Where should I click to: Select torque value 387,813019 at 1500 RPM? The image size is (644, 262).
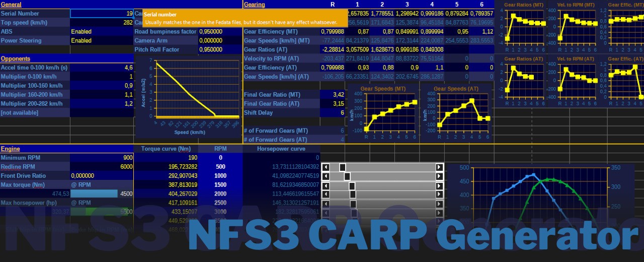point(166,185)
